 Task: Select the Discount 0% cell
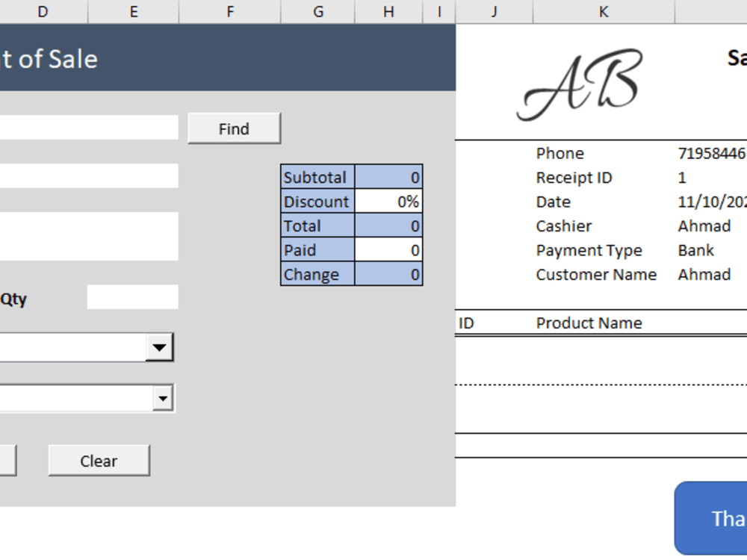point(388,202)
